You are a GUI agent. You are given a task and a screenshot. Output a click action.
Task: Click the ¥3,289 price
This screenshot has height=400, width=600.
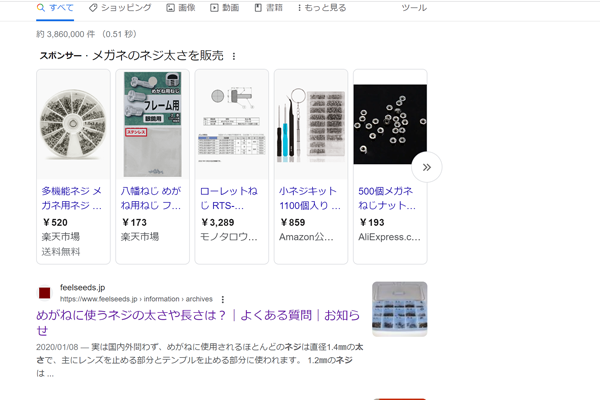(x=217, y=222)
